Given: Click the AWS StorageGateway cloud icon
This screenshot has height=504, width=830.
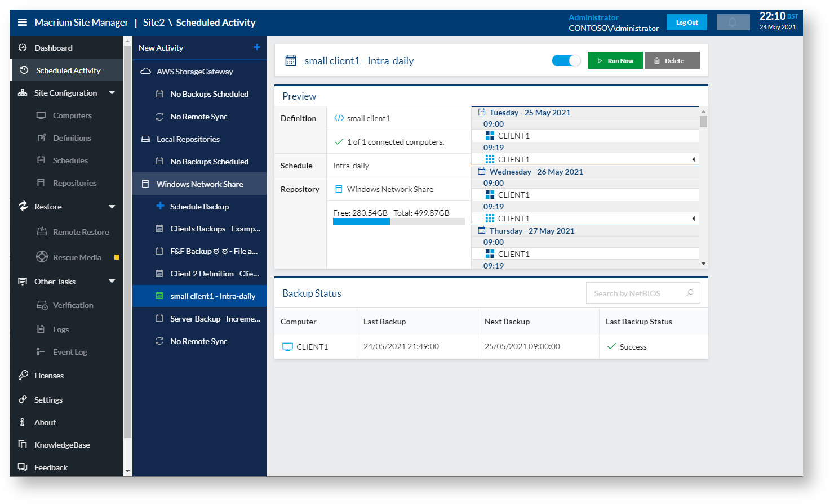Looking at the screenshot, I should (x=145, y=72).
